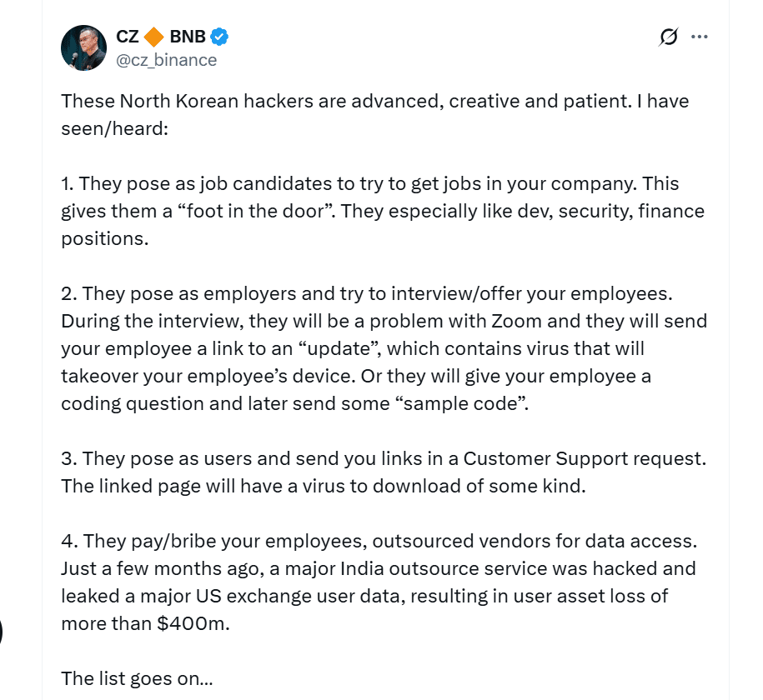Open the @cz_binance handle link
The width and height of the screenshot is (763, 700).
(166, 60)
